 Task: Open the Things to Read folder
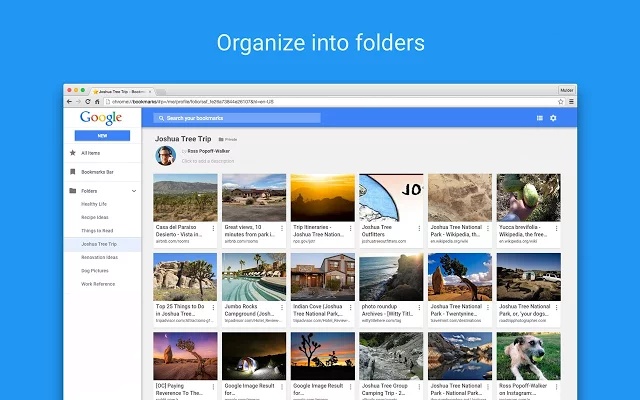(x=97, y=231)
